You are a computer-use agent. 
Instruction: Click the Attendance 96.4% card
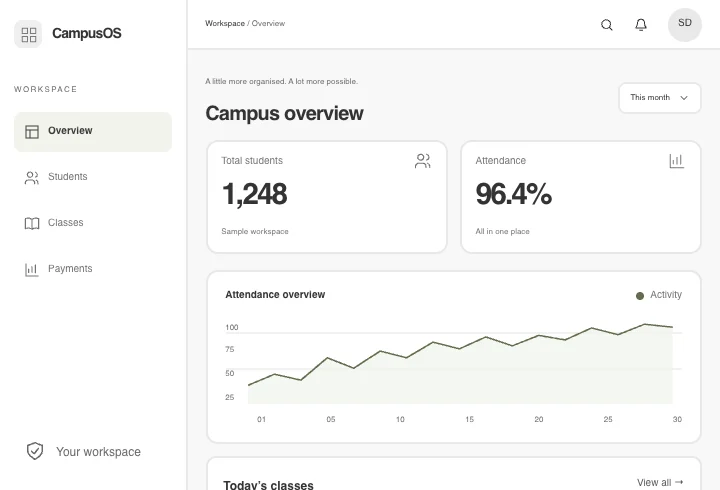(581, 197)
